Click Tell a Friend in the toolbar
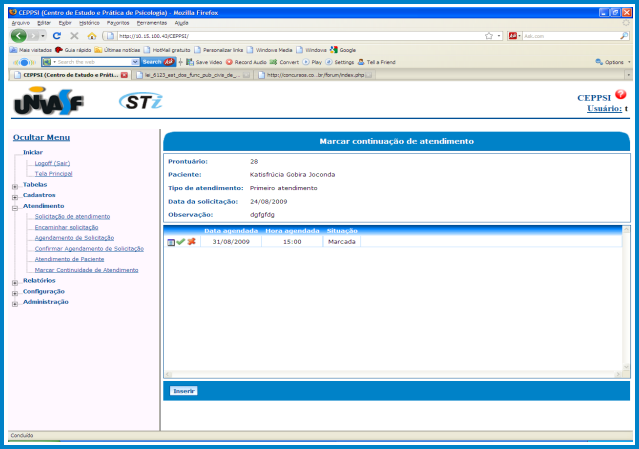Viewport: 639px width, 449px height. [377, 62]
